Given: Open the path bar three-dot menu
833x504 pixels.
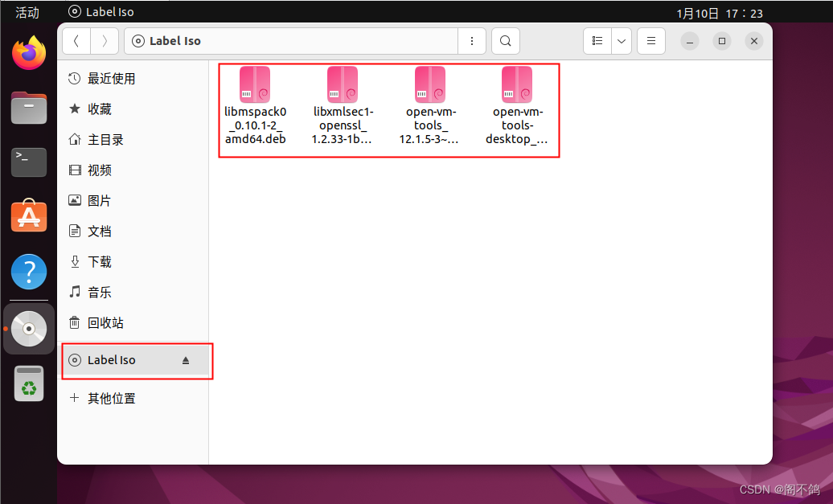Looking at the screenshot, I should 472,41.
